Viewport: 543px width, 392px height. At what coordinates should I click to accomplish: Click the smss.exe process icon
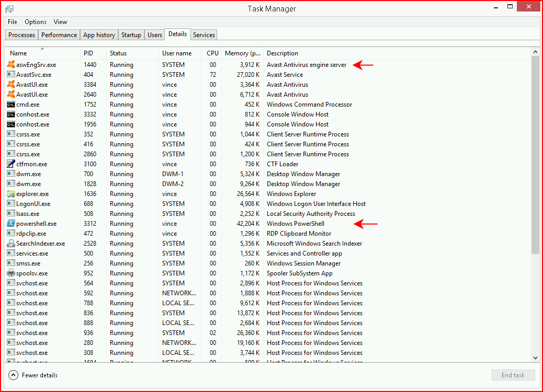11,263
